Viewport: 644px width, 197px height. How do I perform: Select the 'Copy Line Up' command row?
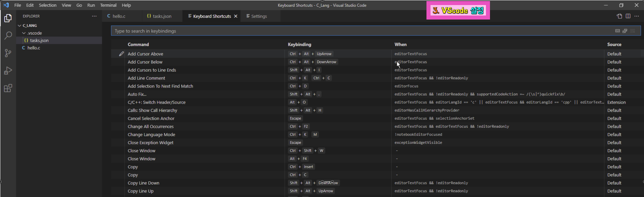[x=377, y=191]
